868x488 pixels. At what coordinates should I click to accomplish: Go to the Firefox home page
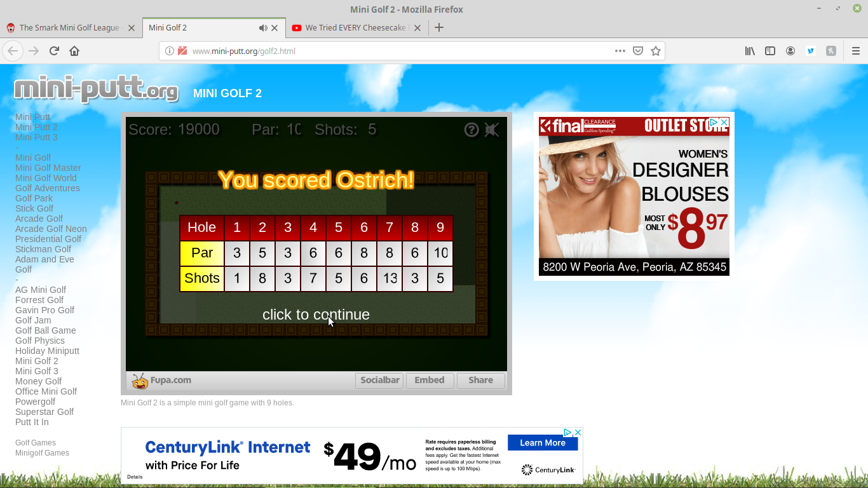click(x=74, y=51)
